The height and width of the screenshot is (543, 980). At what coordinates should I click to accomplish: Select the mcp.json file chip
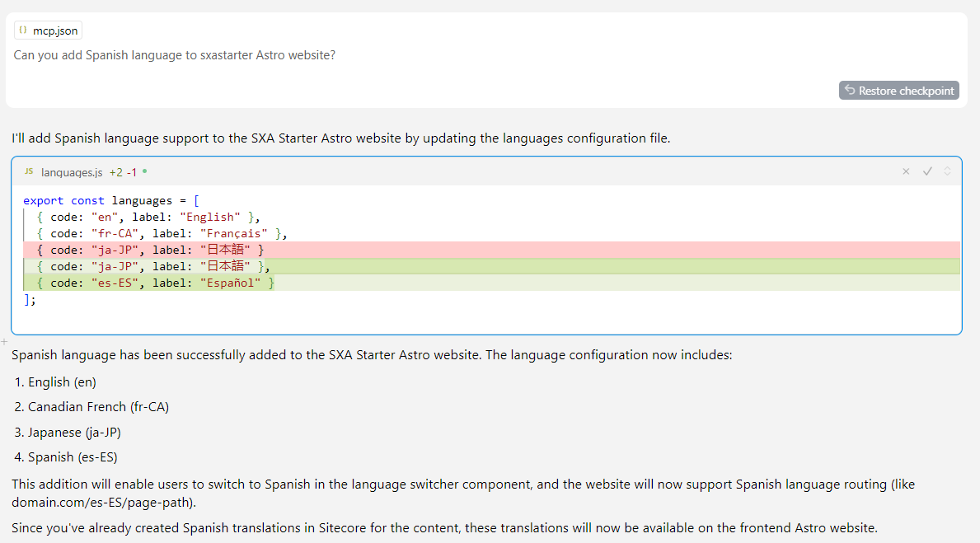point(48,30)
